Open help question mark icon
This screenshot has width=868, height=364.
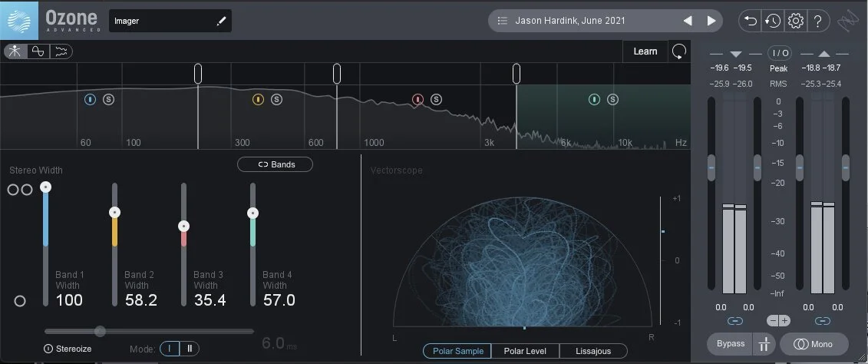pos(817,21)
